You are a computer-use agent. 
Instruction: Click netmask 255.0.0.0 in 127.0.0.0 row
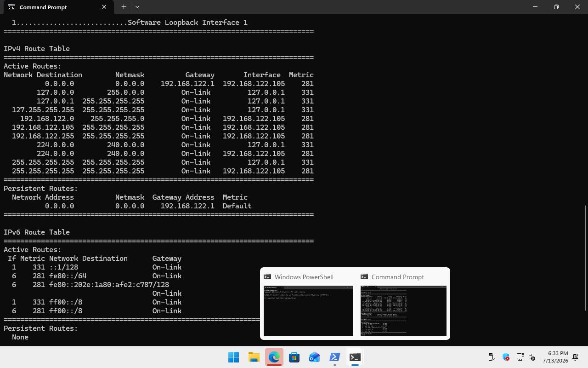[x=125, y=92]
